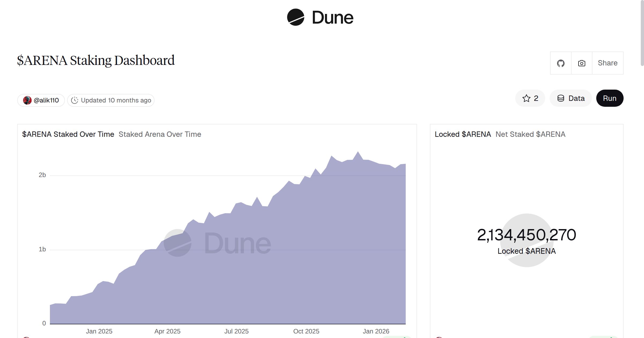Viewport: 644px width, 338px height.
Task: Select the Locked $ARENA panel title
Action: tap(462, 134)
